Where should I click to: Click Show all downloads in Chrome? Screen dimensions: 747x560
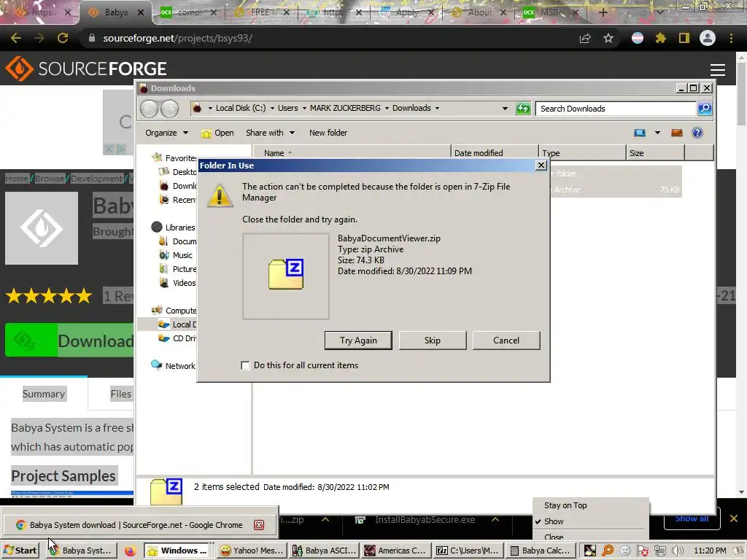coord(692,518)
